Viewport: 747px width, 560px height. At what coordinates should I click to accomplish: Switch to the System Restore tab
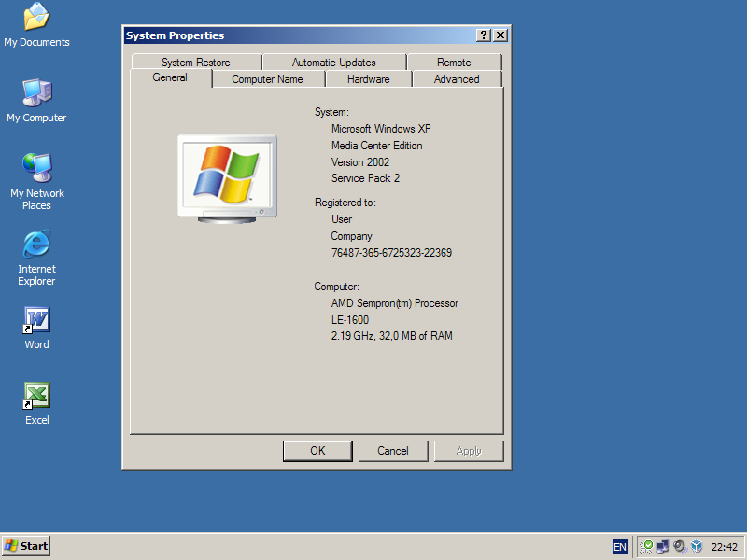tap(196, 63)
